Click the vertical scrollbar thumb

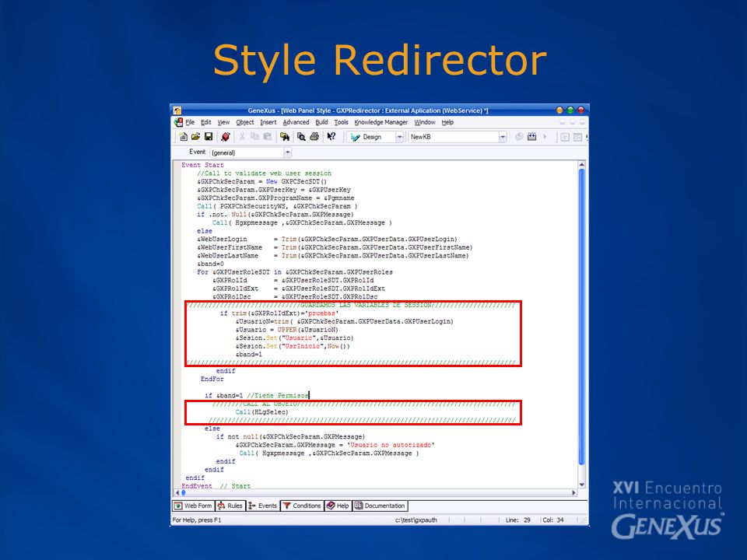click(x=582, y=317)
